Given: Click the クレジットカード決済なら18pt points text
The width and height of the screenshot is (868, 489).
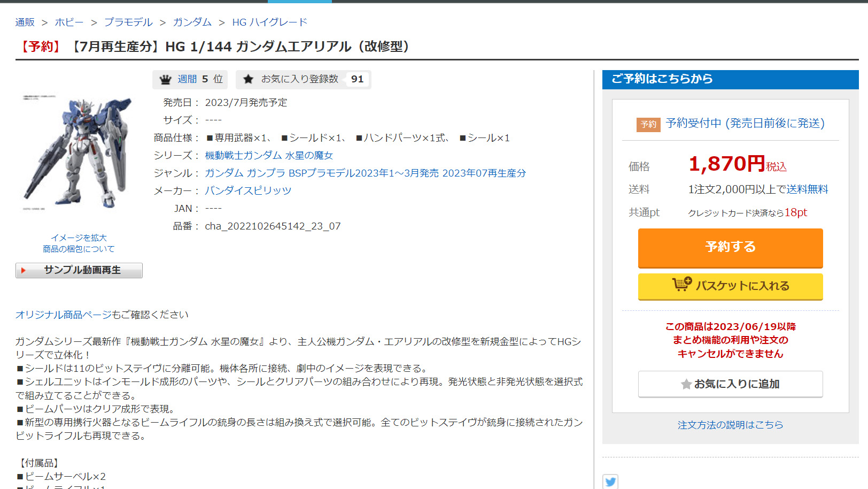Looking at the screenshot, I should pos(748,212).
